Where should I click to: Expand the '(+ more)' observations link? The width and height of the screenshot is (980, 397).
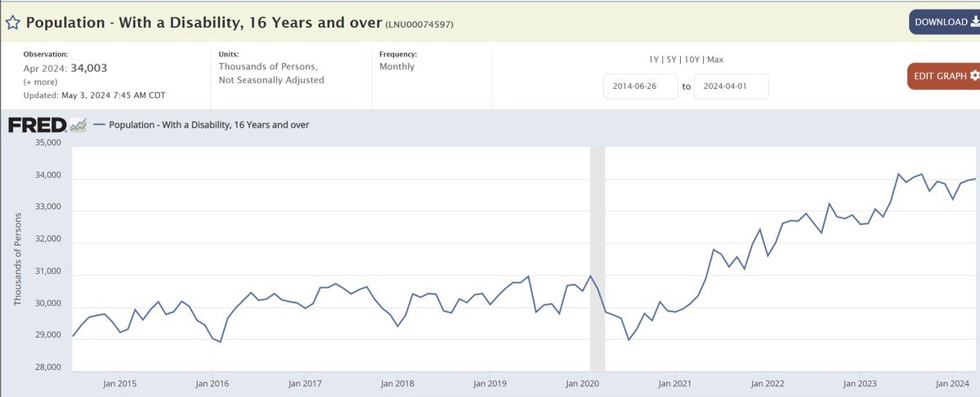pyautogui.click(x=40, y=83)
